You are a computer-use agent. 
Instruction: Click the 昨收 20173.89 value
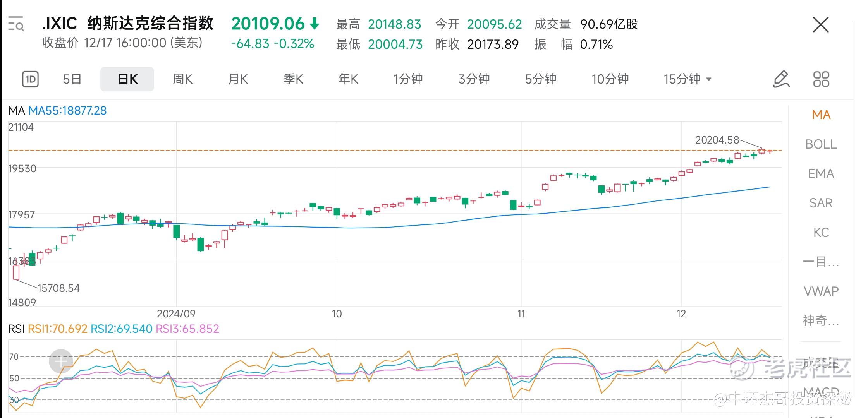click(x=493, y=45)
